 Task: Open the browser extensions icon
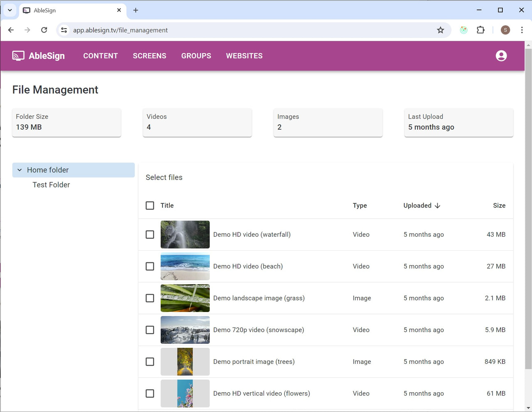tap(480, 30)
